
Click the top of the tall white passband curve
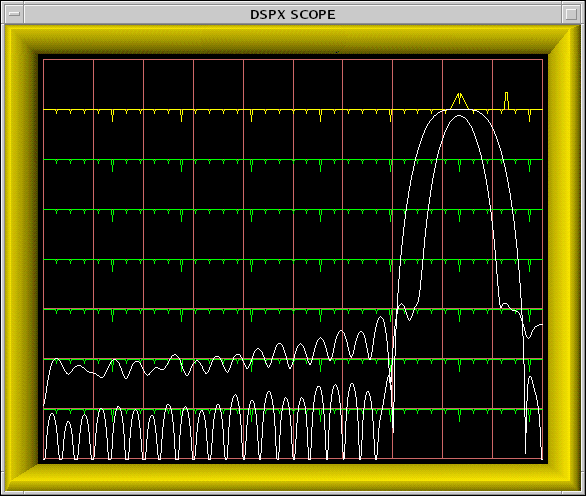click(x=459, y=110)
